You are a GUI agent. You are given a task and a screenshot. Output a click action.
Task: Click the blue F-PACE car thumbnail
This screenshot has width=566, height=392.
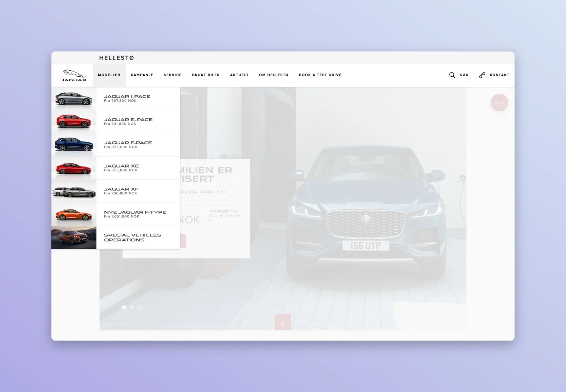click(x=74, y=145)
